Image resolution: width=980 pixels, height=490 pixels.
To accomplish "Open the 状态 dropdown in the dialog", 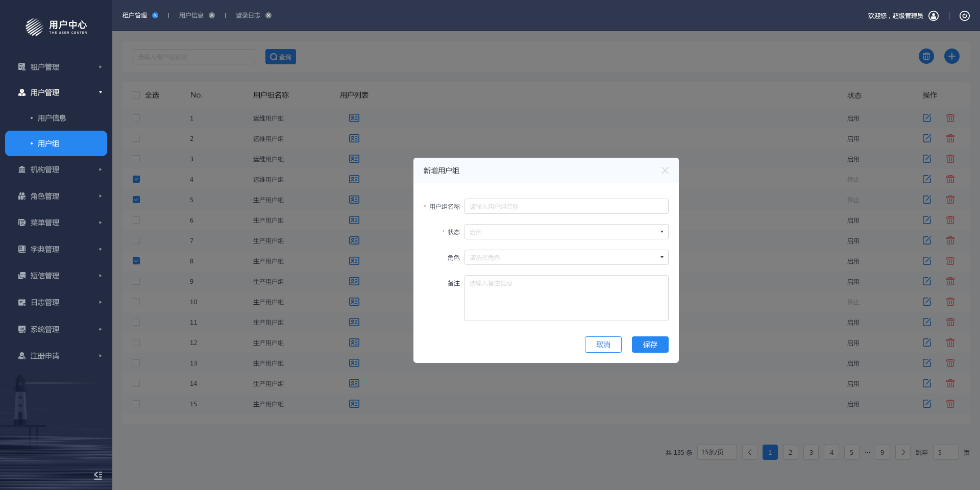I will coord(566,232).
